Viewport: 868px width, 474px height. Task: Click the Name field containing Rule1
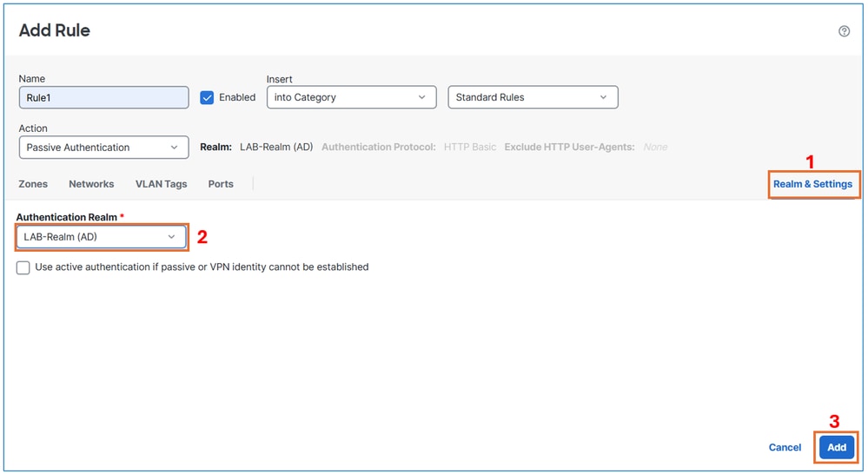[103, 97]
